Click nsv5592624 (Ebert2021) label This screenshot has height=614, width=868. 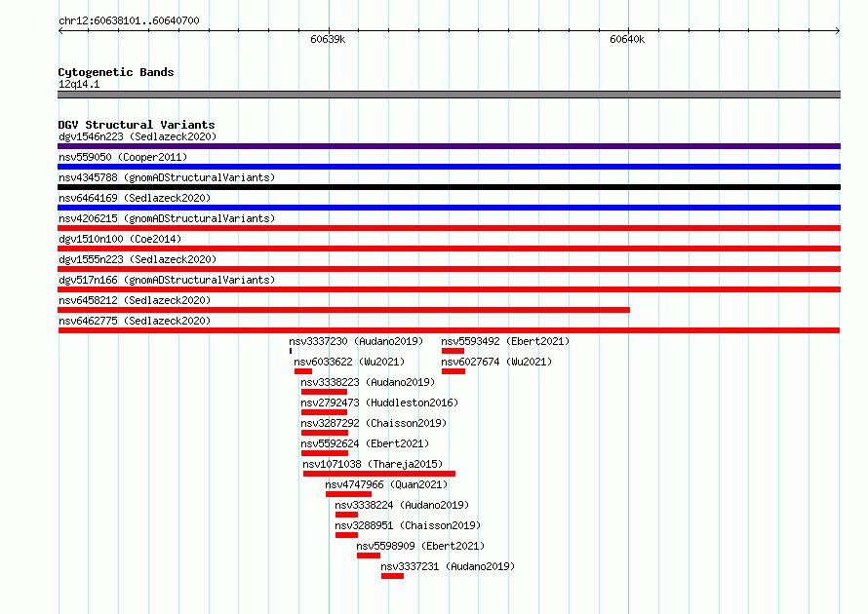tap(365, 443)
